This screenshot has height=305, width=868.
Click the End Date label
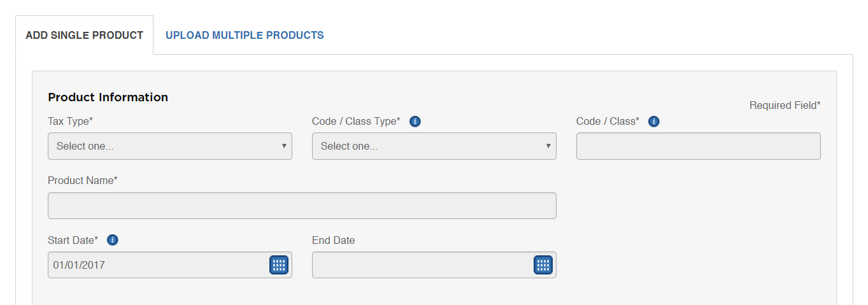334,240
